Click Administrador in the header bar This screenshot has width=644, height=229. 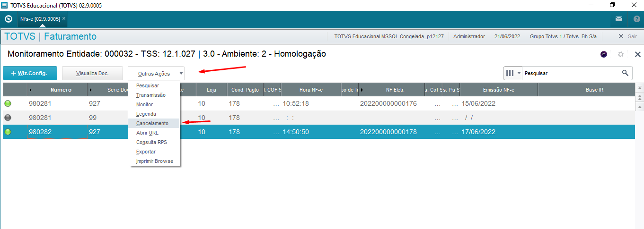coord(469,36)
